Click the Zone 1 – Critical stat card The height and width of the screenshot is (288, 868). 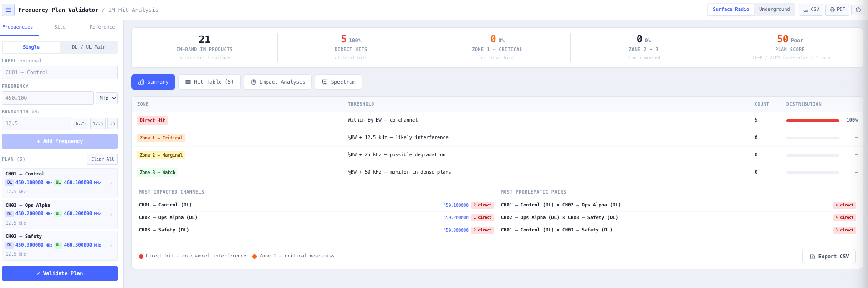(497, 47)
